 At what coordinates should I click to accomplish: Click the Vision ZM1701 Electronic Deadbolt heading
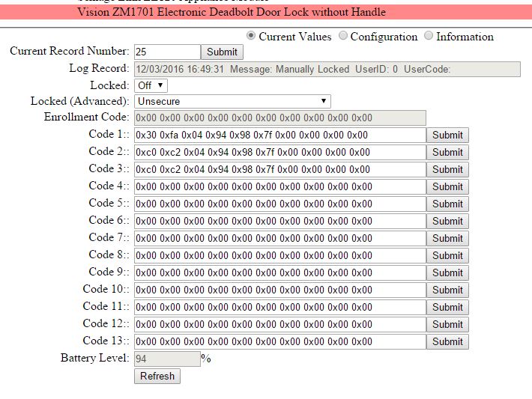[x=232, y=12]
